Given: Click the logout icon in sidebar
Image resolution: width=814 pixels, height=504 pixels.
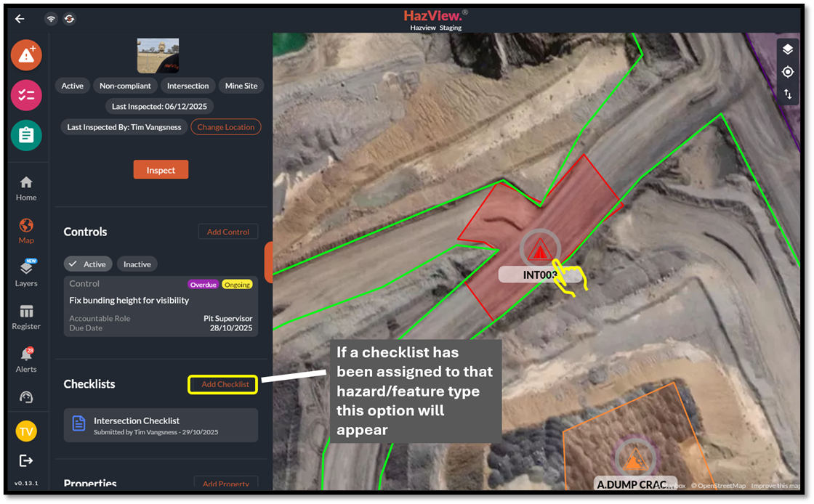Looking at the screenshot, I should [26, 460].
